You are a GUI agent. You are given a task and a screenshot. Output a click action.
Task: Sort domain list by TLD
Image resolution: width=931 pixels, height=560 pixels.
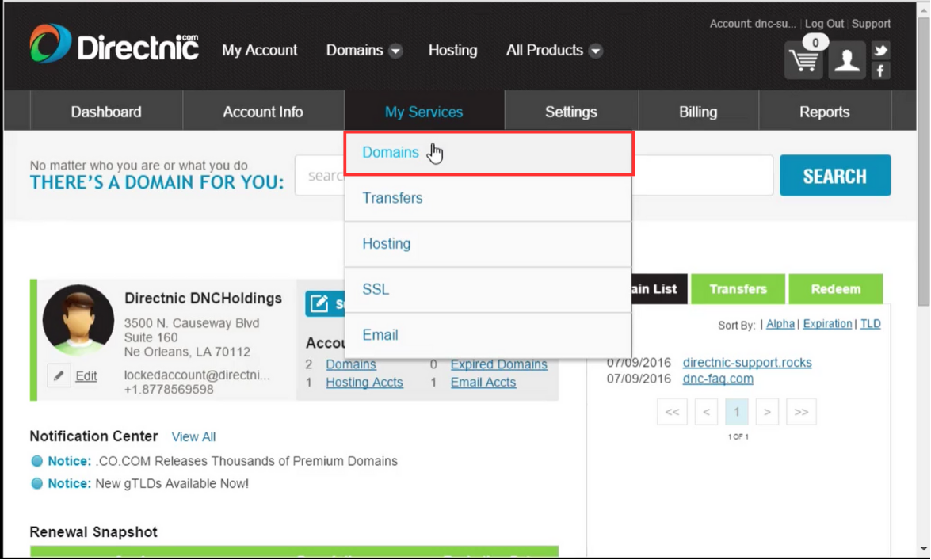coord(871,324)
